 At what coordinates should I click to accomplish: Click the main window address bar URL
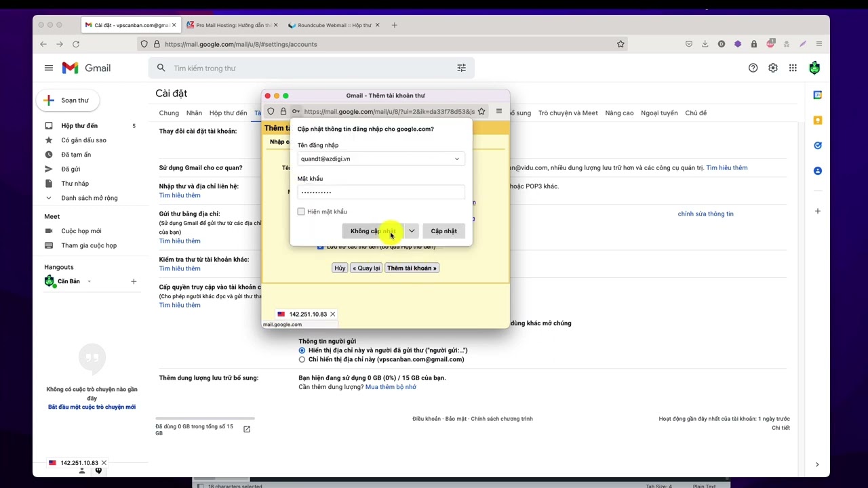click(241, 44)
